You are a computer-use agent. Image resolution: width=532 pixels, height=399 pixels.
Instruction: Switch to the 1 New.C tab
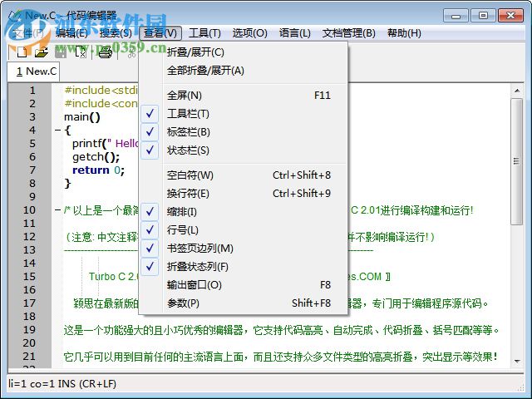tap(33, 71)
